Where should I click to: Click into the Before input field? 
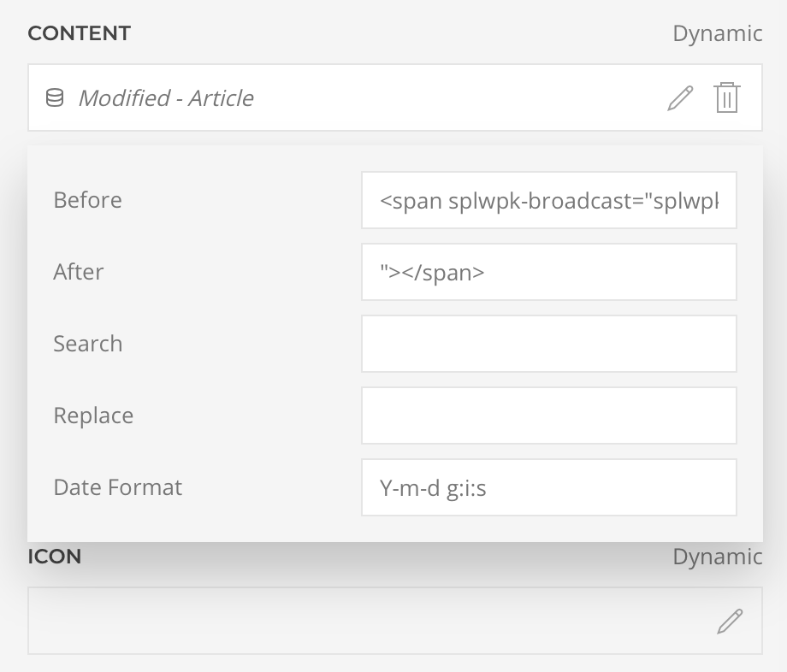coord(548,200)
